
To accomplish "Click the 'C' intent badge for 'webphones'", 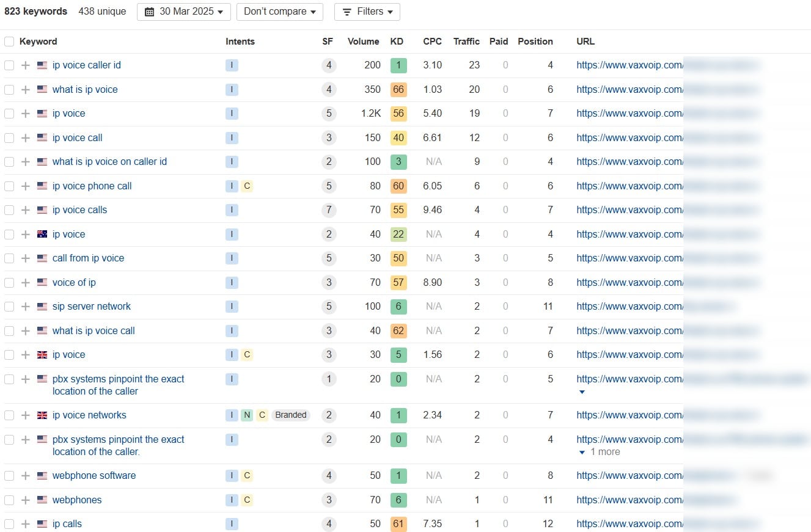I will coord(247,500).
